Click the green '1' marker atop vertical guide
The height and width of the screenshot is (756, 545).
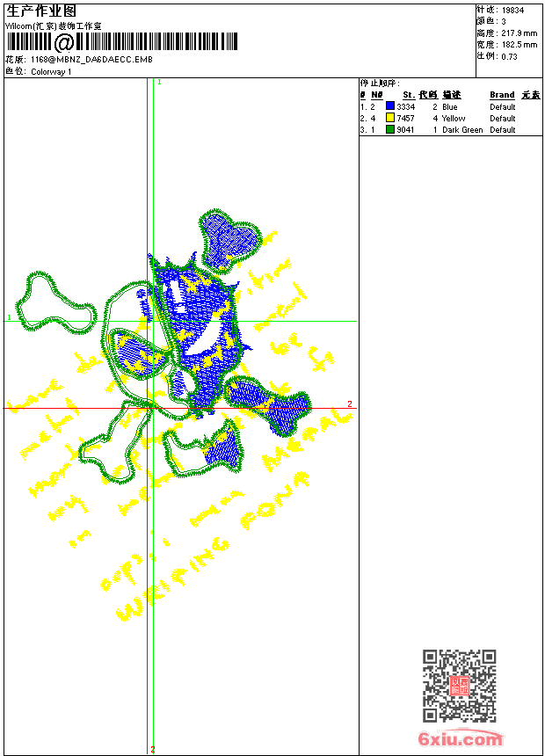[x=160, y=83]
